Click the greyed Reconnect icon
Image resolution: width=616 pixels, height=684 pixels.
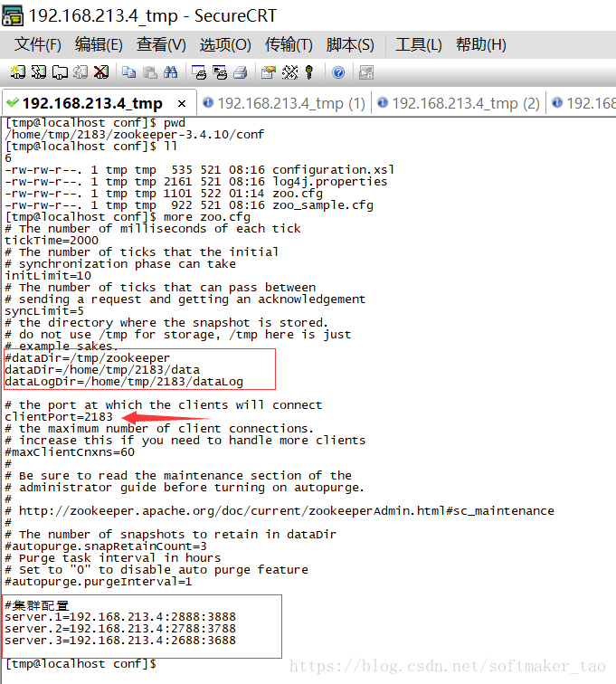point(81,72)
